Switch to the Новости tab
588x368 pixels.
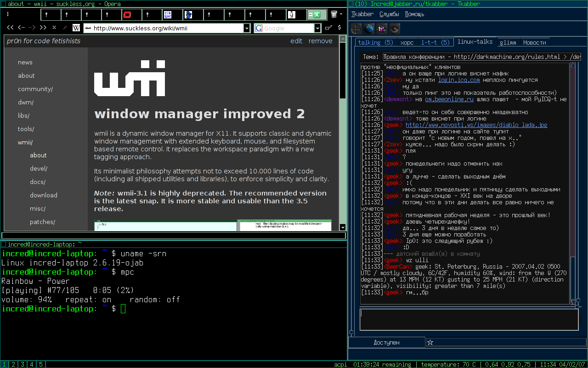coord(535,42)
